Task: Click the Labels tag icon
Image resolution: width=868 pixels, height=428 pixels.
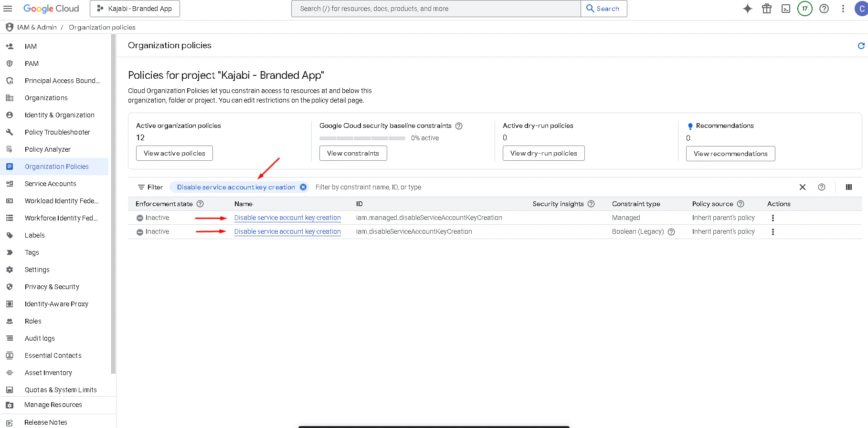Action: click(10, 235)
